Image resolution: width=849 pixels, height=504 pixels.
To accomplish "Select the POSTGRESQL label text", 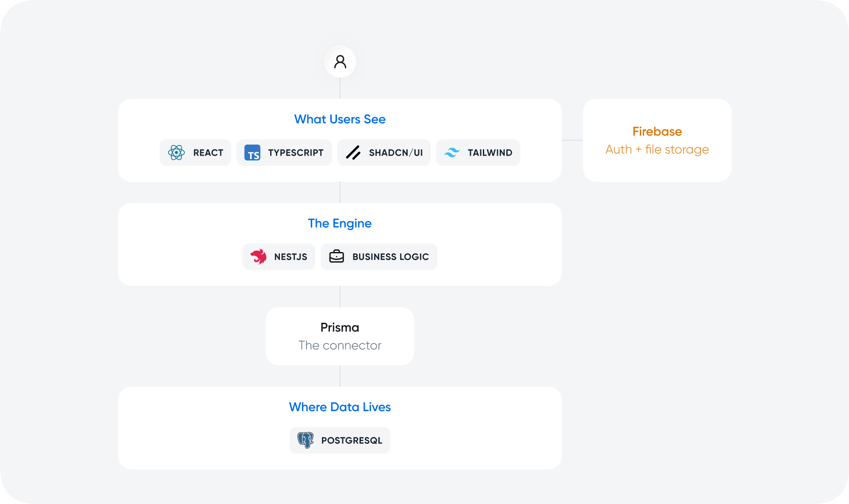I will pyautogui.click(x=352, y=441).
